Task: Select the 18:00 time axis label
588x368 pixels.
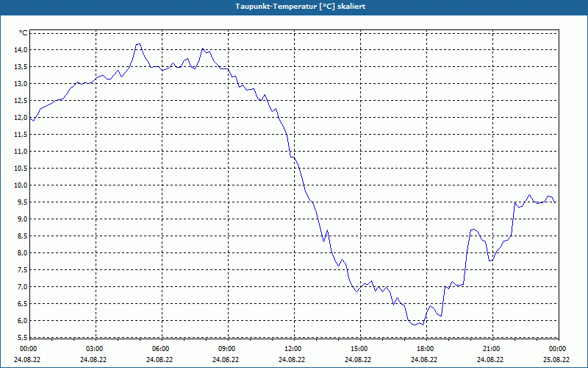Action: tap(425, 349)
